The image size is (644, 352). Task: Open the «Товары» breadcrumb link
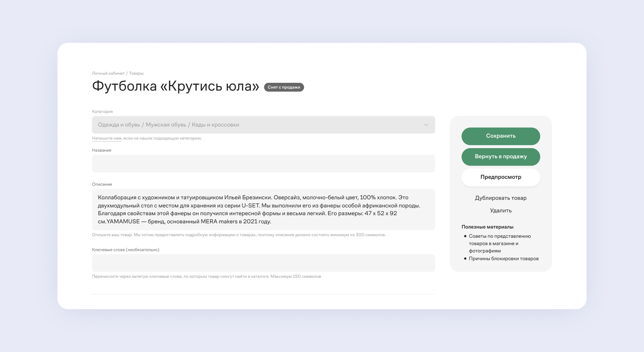pyautogui.click(x=136, y=73)
